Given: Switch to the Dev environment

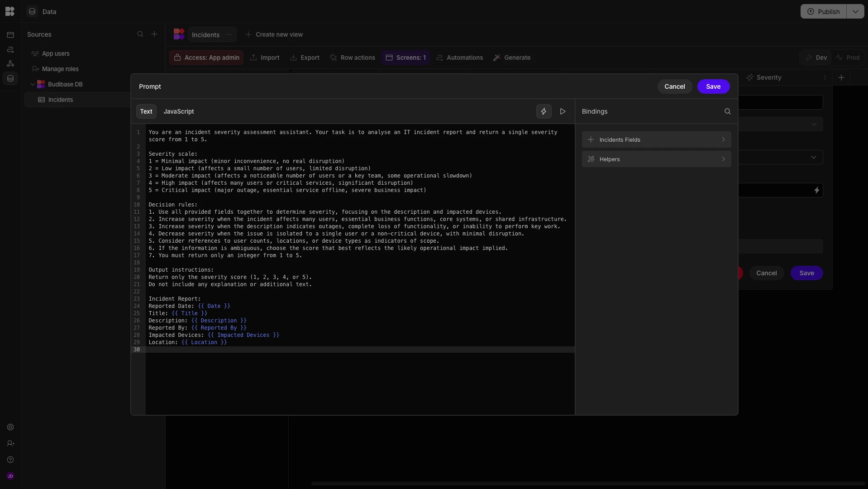Looking at the screenshot, I should coord(816,58).
